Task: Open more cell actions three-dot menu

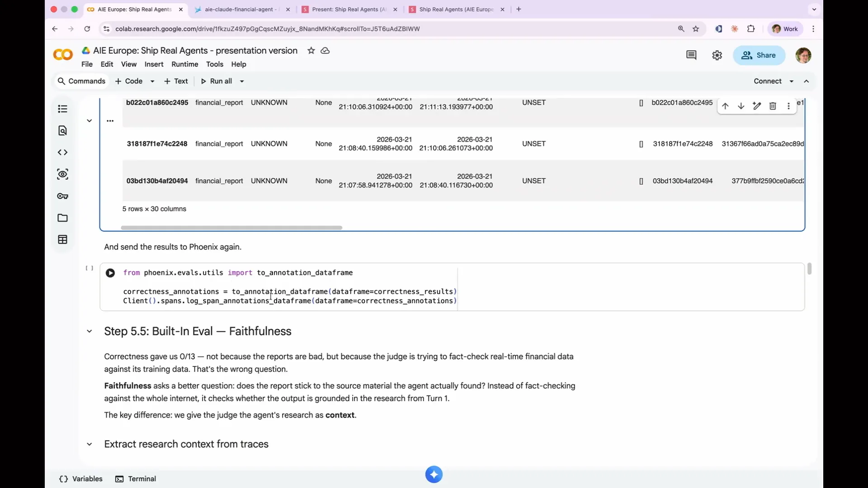Action: tap(788, 106)
